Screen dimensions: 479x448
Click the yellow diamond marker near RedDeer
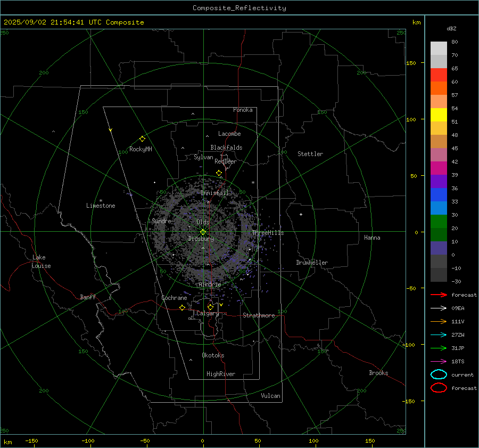click(x=219, y=173)
